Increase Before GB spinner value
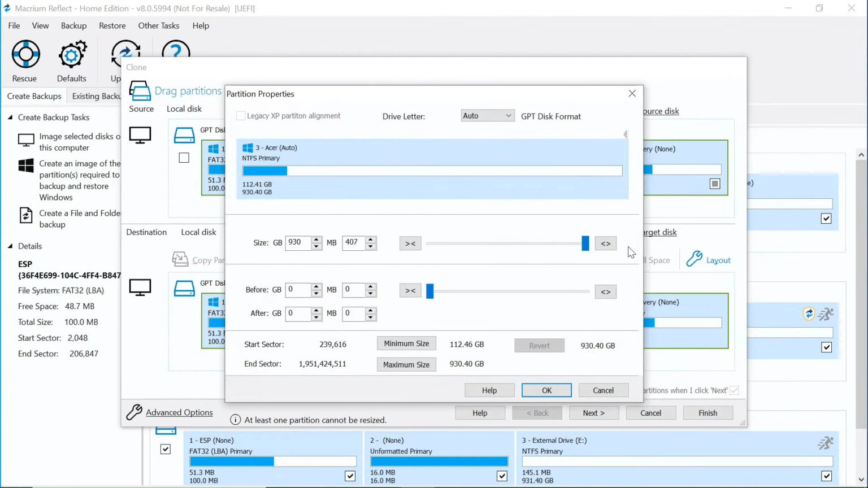The image size is (868, 488). click(x=316, y=287)
